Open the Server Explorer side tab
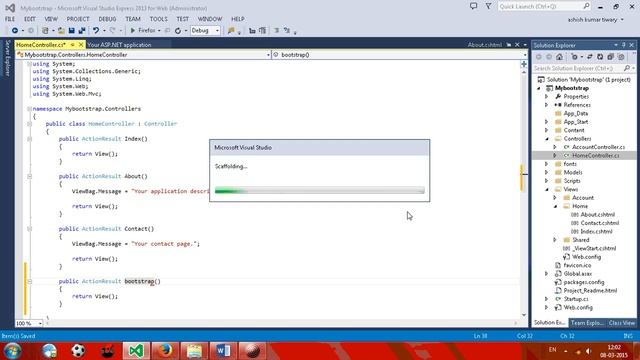The image size is (640, 360). point(7,58)
